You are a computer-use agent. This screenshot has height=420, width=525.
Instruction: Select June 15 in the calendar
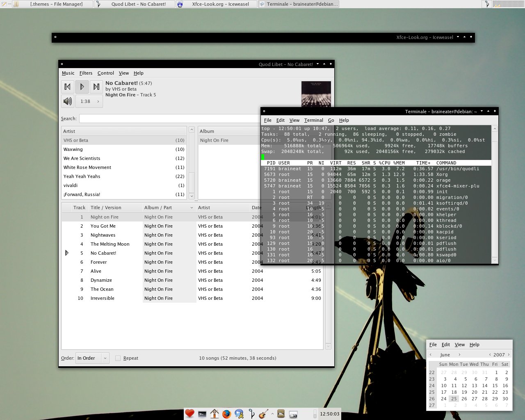pos(495,386)
